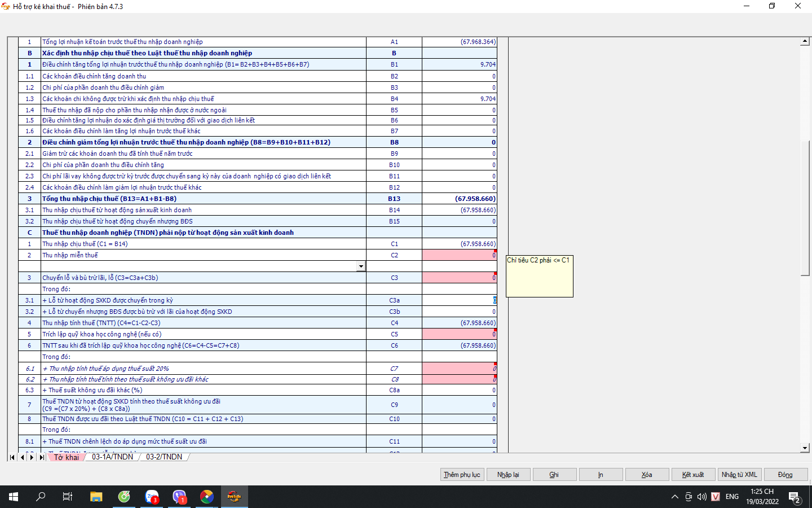
Task: Click the scroll down arrow of the vertical scrollbar
Action: pos(805,448)
